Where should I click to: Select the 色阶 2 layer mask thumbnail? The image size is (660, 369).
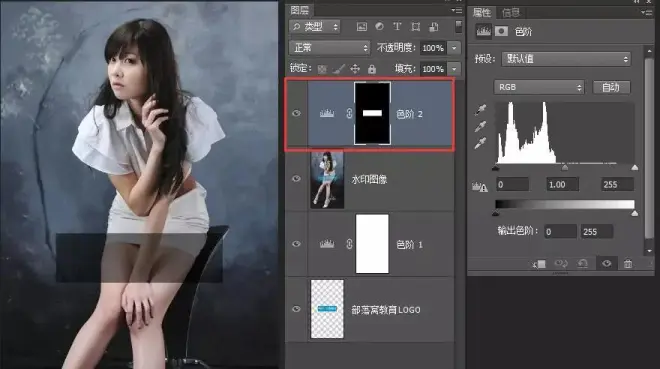tap(373, 113)
